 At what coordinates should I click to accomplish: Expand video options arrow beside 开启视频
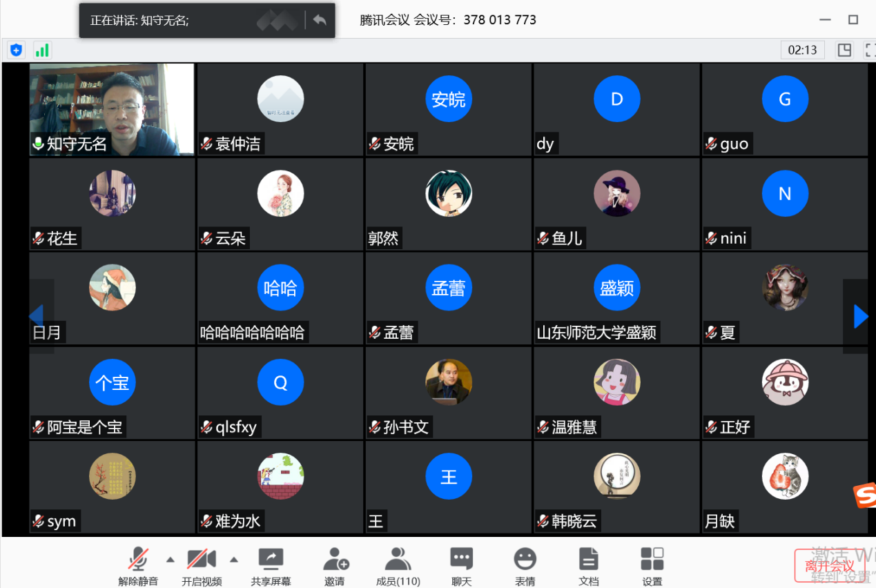pyautogui.click(x=233, y=559)
